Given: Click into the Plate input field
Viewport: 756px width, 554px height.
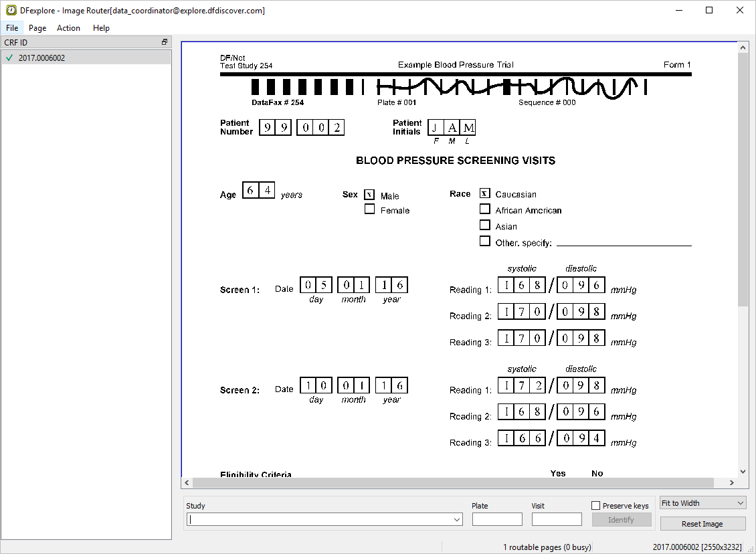Looking at the screenshot, I should pyautogui.click(x=497, y=519).
